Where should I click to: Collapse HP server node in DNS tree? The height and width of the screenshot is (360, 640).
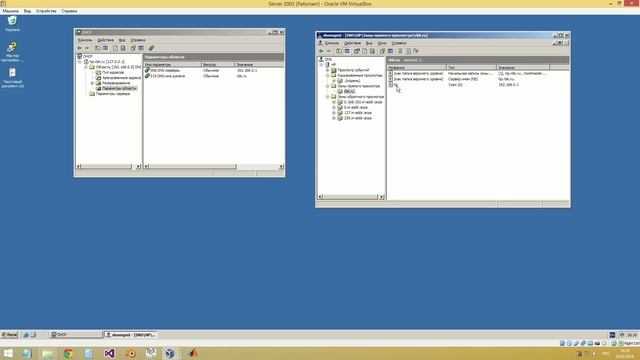point(321,64)
